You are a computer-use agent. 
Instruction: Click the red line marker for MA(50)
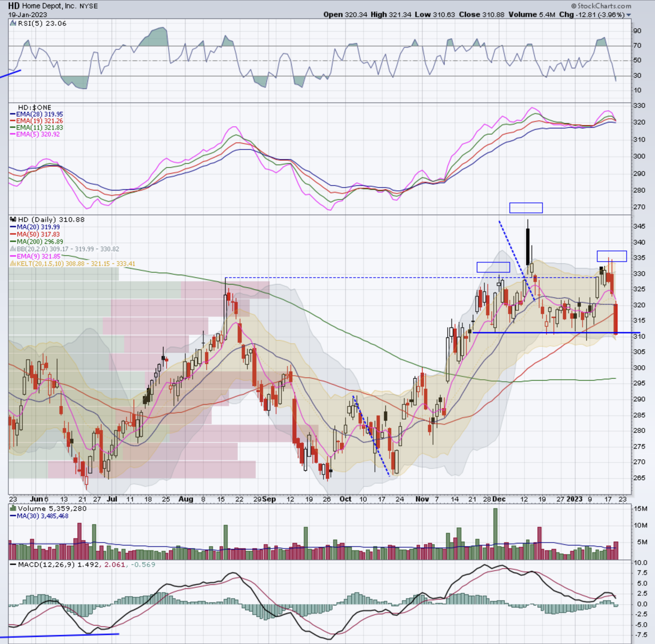point(13,234)
